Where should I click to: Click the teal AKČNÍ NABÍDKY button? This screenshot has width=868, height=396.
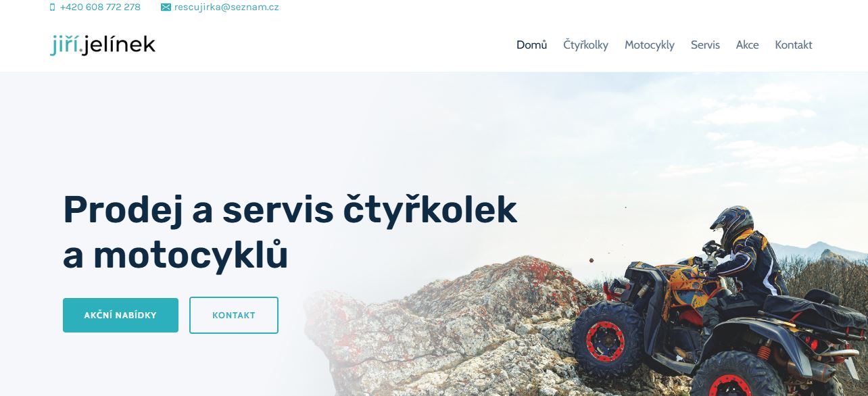coord(120,315)
